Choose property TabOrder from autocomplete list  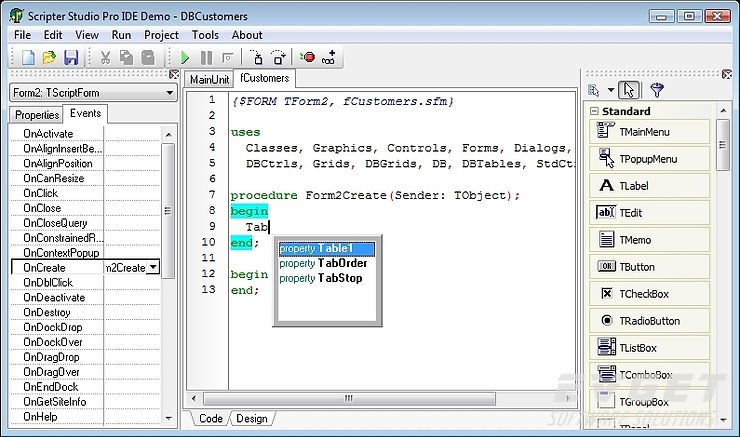pyautogui.click(x=327, y=263)
